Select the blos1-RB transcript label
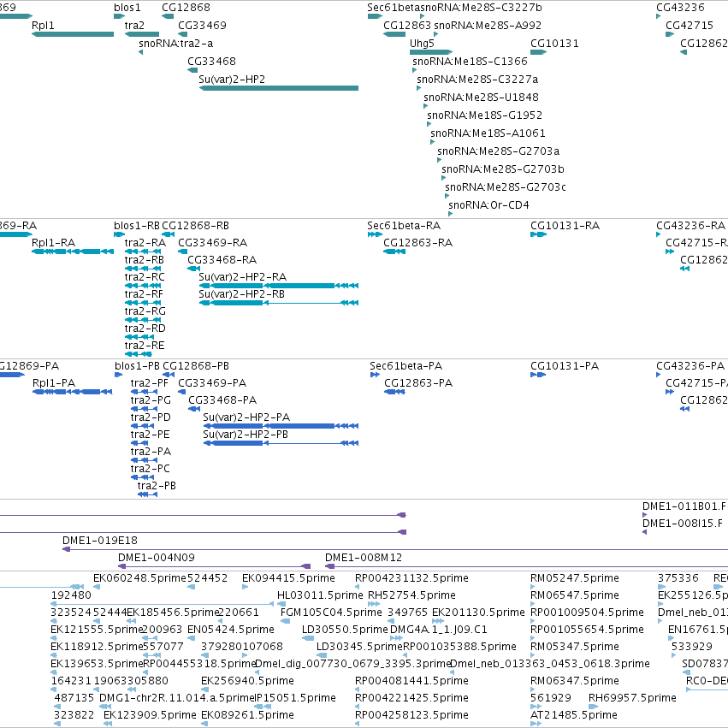Image resolution: width=728 pixels, height=728 pixels. pos(137,226)
